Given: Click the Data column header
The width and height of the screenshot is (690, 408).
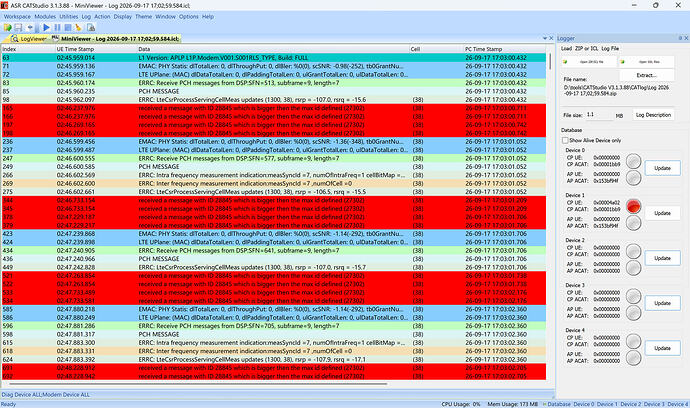Looking at the screenshot, I should [273, 49].
